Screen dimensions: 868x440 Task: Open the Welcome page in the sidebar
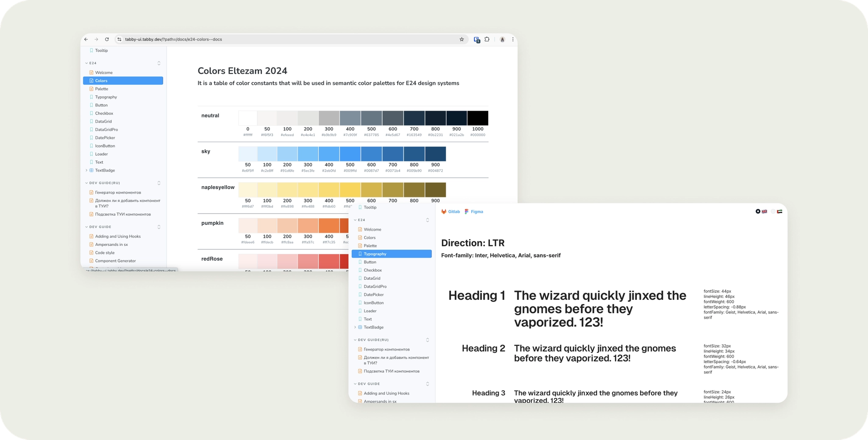pos(372,229)
